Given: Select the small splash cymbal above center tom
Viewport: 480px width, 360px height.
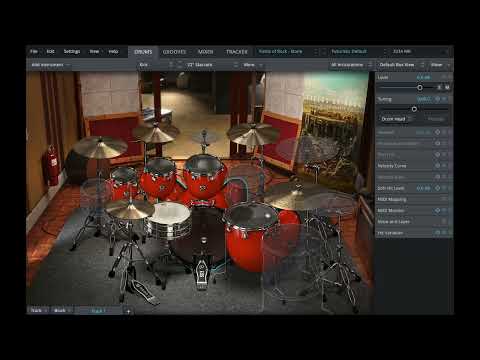Looking at the screenshot, I should point(204,137).
